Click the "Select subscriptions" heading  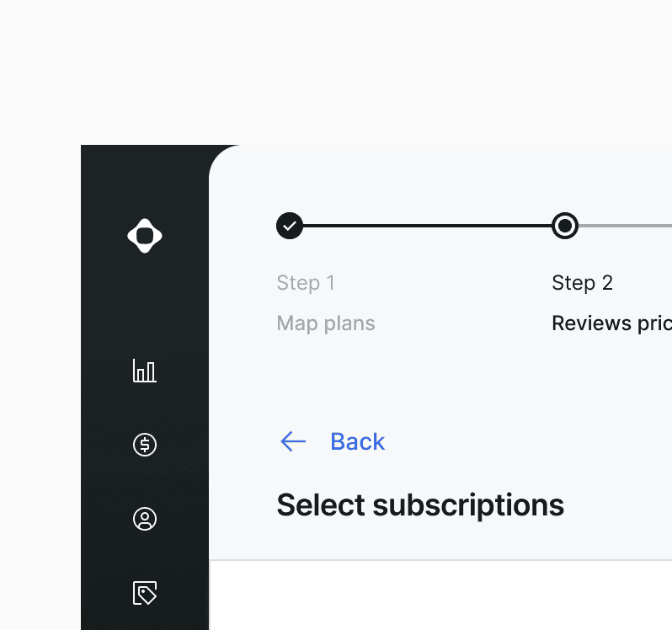click(420, 505)
